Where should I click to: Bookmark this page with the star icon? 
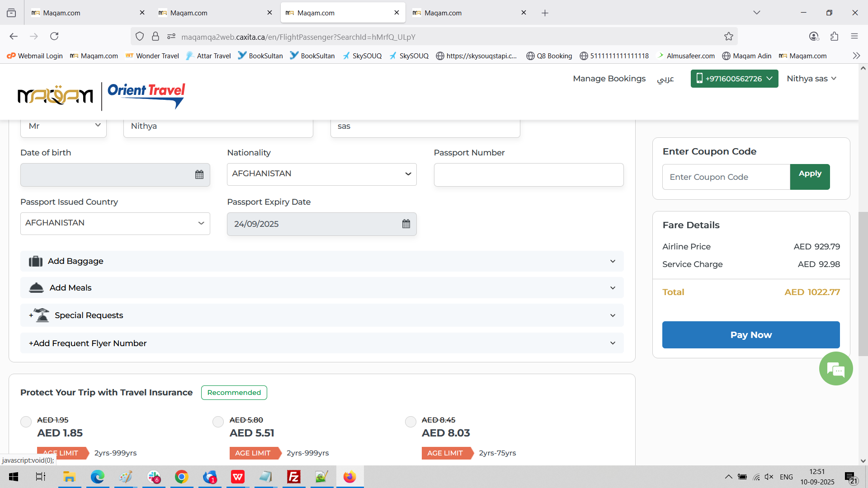728,37
